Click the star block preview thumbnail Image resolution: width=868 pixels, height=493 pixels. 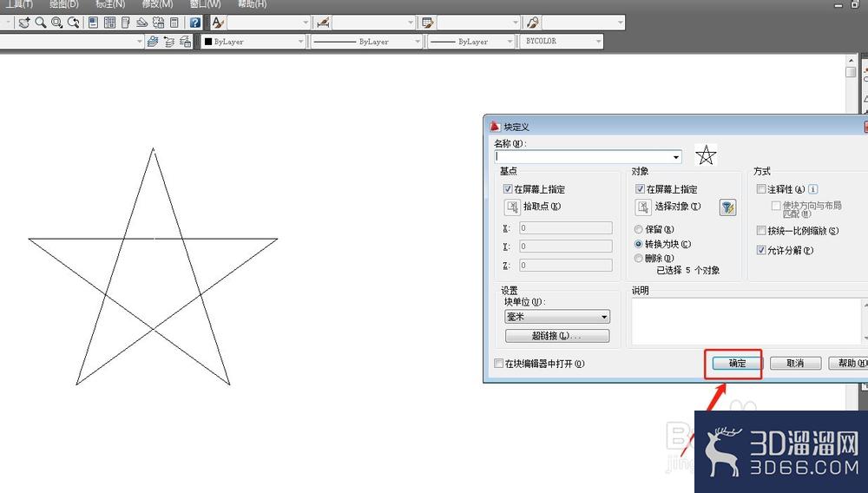(706, 154)
